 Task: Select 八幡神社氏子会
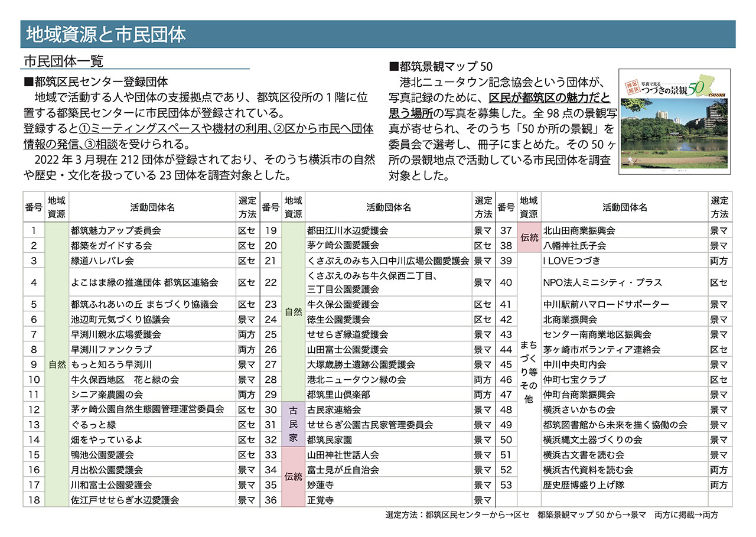(575, 245)
